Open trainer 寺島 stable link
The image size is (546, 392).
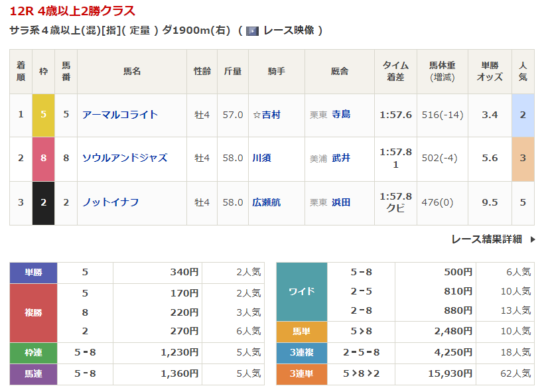[341, 115]
